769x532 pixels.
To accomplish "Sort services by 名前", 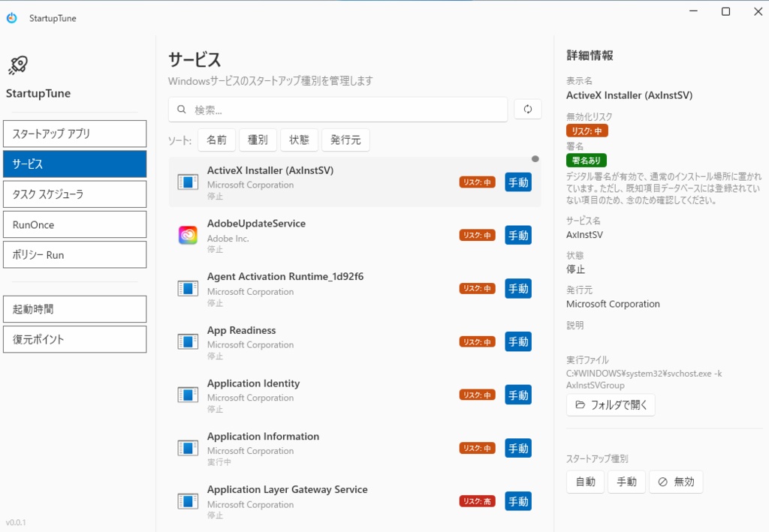I will (x=217, y=140).
